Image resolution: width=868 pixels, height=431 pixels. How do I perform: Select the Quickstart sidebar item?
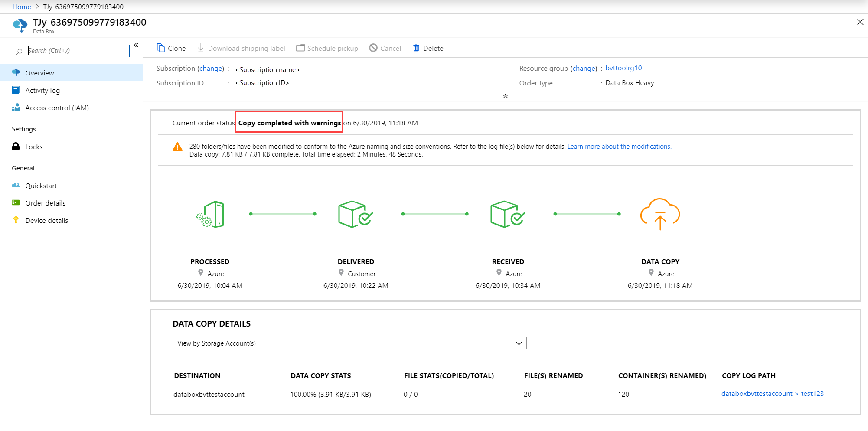point(41,186)
